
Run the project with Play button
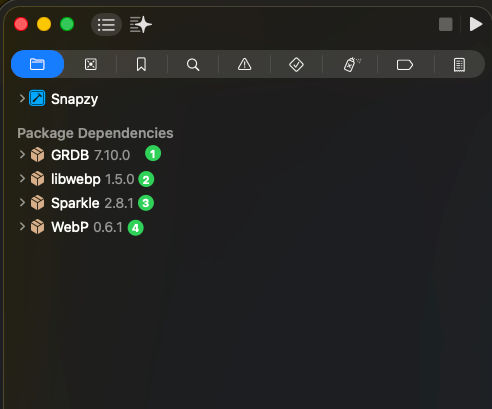click(x=476, y=24)
